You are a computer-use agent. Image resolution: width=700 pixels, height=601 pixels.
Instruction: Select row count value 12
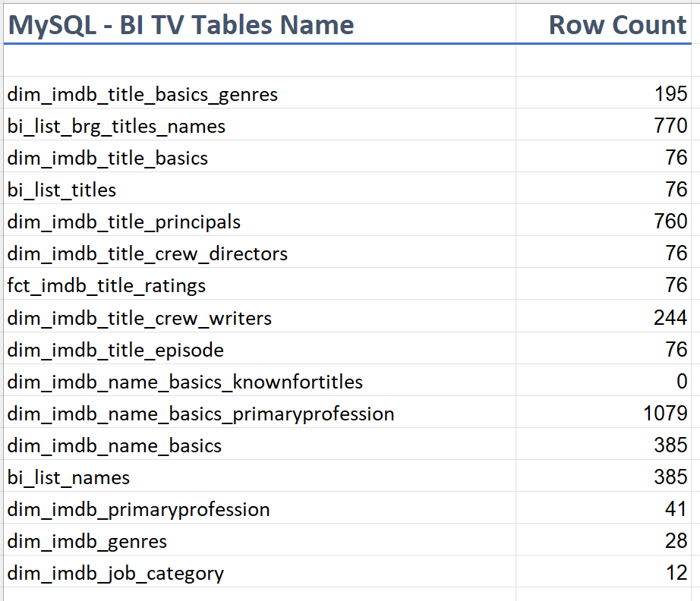(x=604, y=571)
